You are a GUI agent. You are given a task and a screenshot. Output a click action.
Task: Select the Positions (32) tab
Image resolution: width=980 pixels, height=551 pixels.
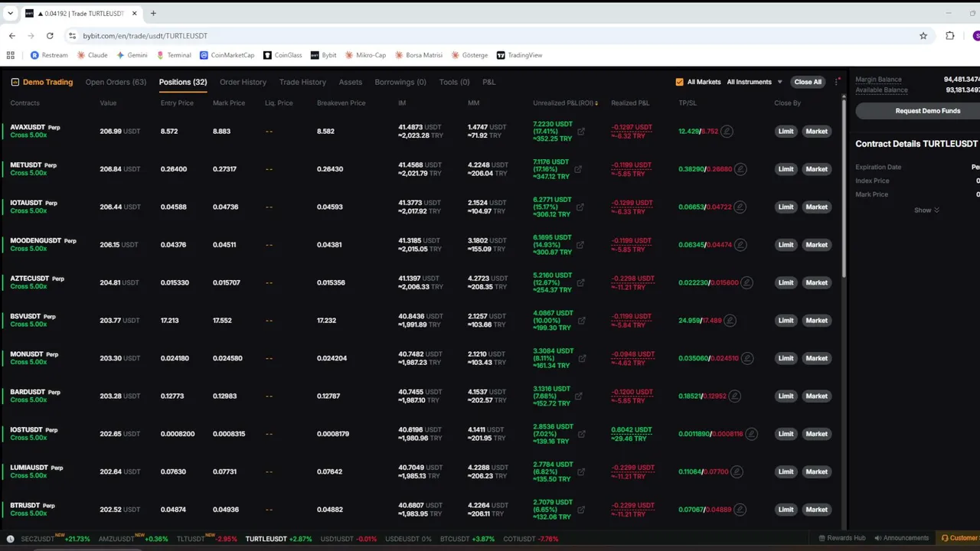point(183,82)
